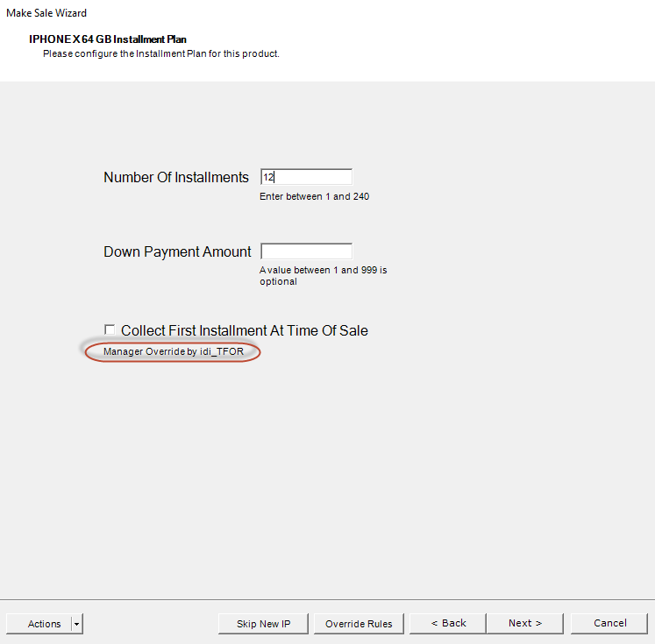
Task: Focus the Down Payment Amount text box
Action: [306, 251]
